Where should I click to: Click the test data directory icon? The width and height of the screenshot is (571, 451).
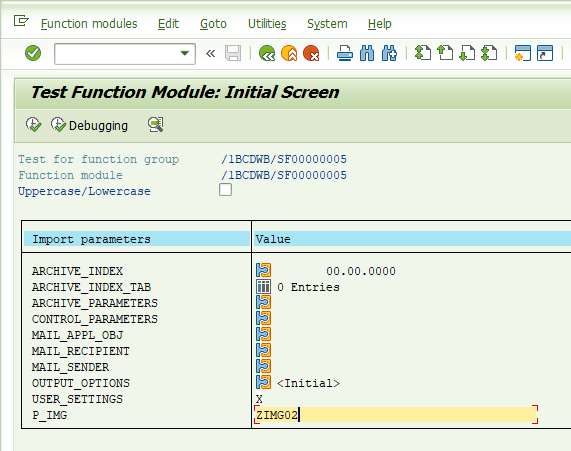pyautogui.click(x=155, y=125)
